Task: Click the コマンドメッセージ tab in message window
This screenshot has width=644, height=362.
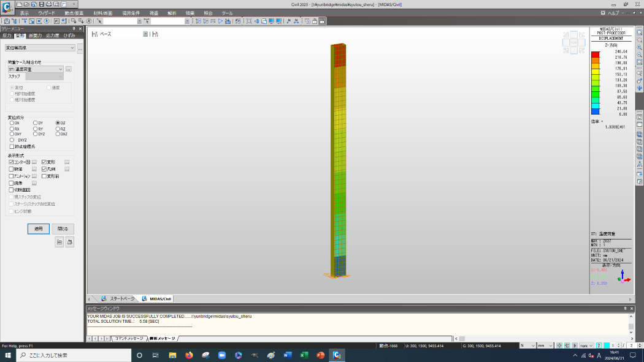Action: [129, 339]
